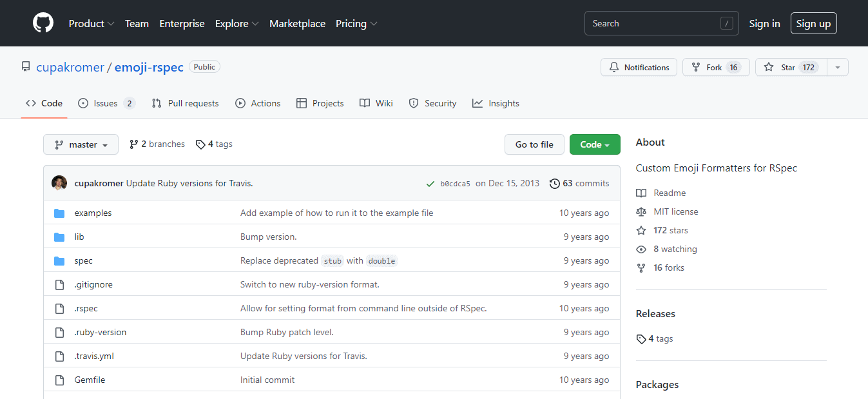Click the green commit status checkmark

pyautogui.click(x=430, y=184)
